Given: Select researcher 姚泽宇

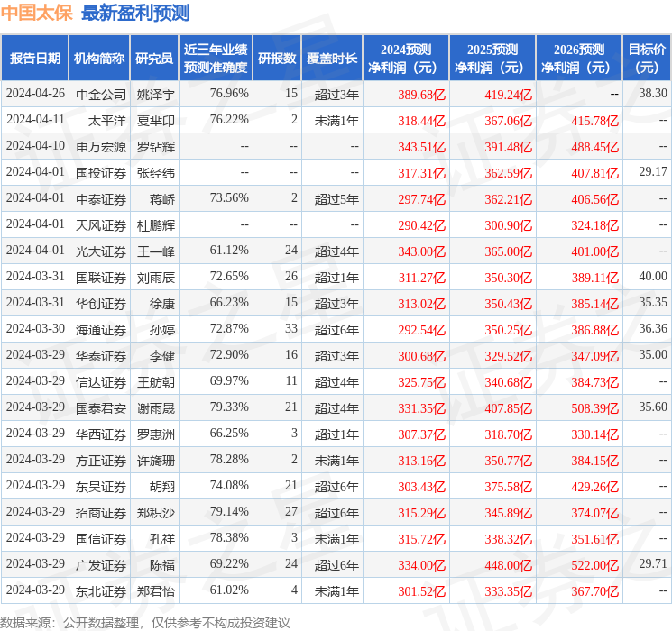Looking at the screenshot, I should click(x=155, y=95).
